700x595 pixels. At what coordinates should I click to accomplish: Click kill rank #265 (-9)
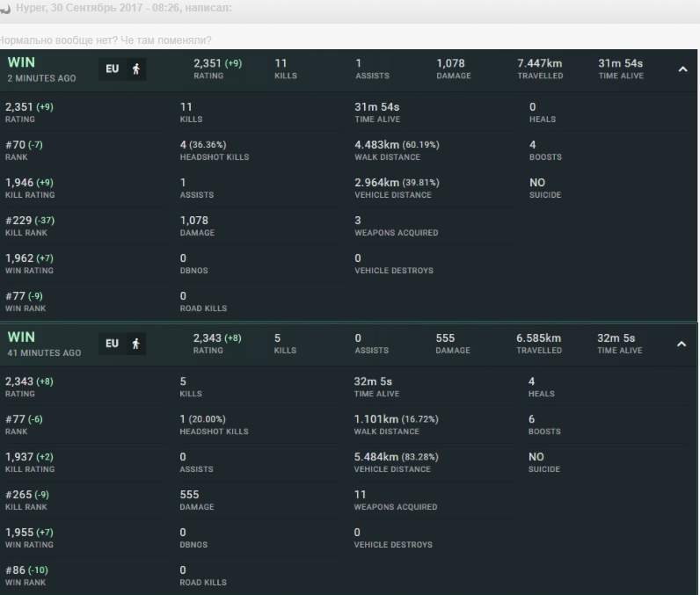pyautogui.click(x=27, y=495)
